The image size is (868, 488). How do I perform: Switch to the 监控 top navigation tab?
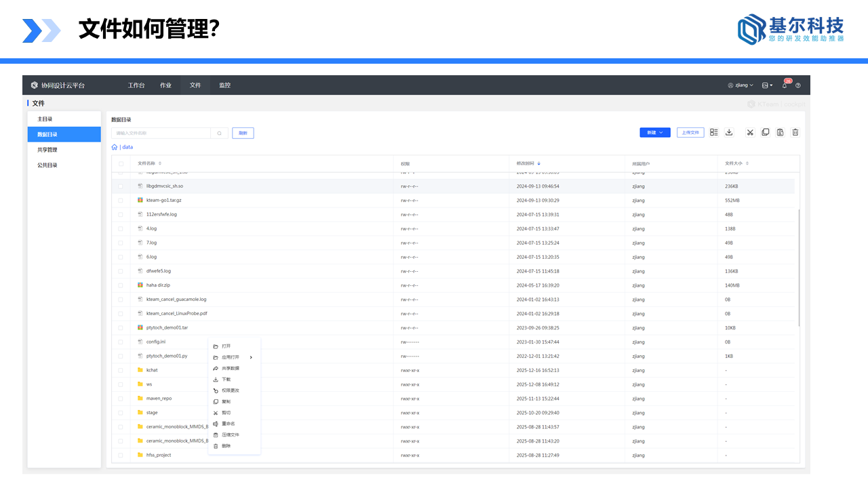click(x=224, y=85)
